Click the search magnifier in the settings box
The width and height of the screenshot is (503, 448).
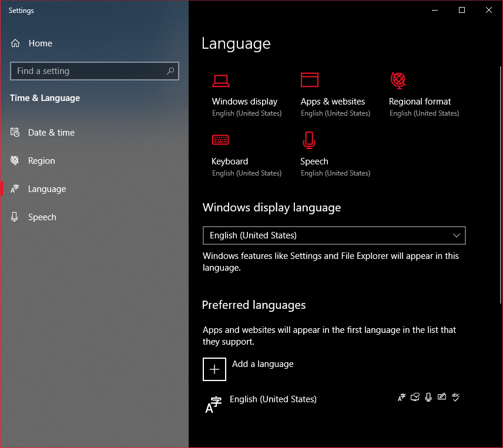pos(170,70)
